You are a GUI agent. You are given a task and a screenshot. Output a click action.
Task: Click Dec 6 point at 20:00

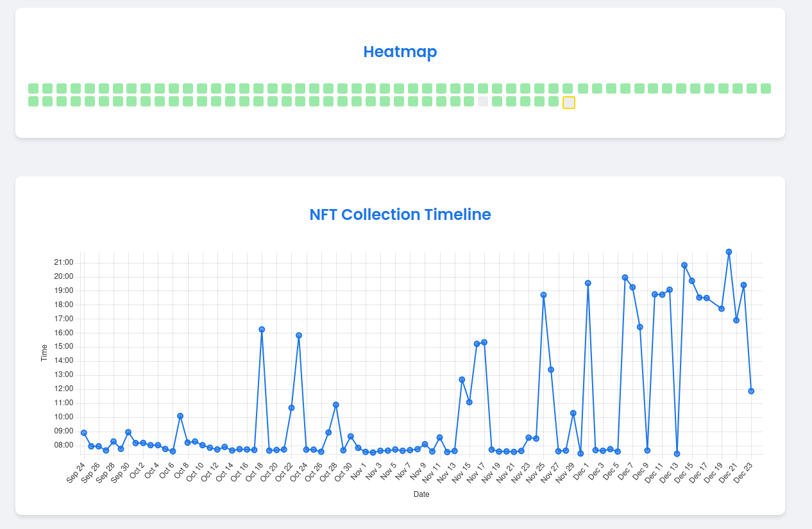coord(625,278)
